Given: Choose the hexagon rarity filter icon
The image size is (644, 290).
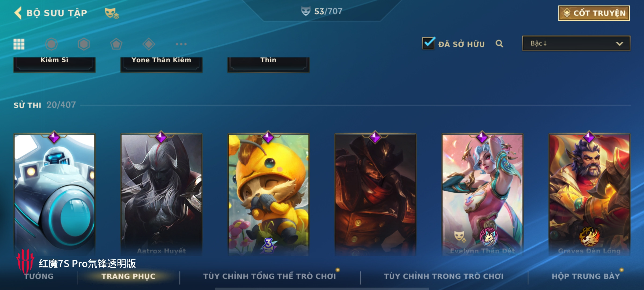Looking at the screenshot, I should click(x=84, y=44).
